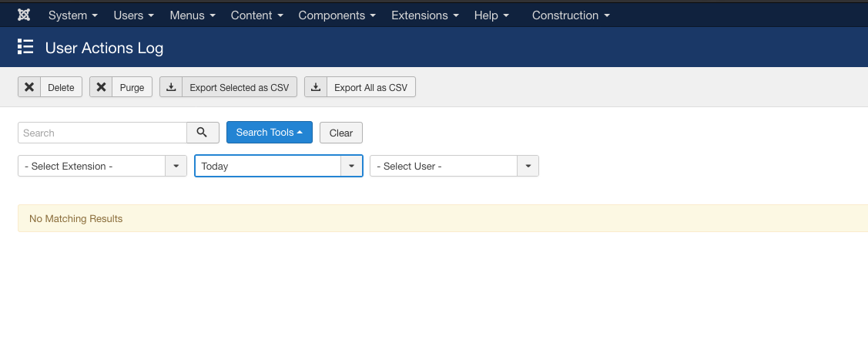
Task: Open the Users menu
Action: (x=134, y=15)
